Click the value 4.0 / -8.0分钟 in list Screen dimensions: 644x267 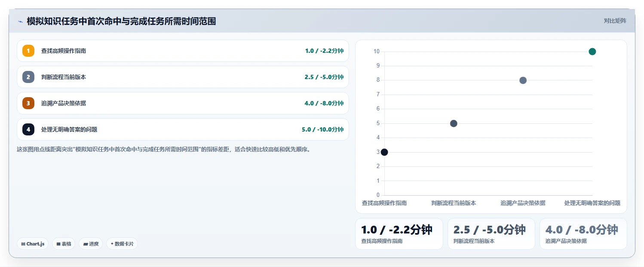[x=324, y=103]
